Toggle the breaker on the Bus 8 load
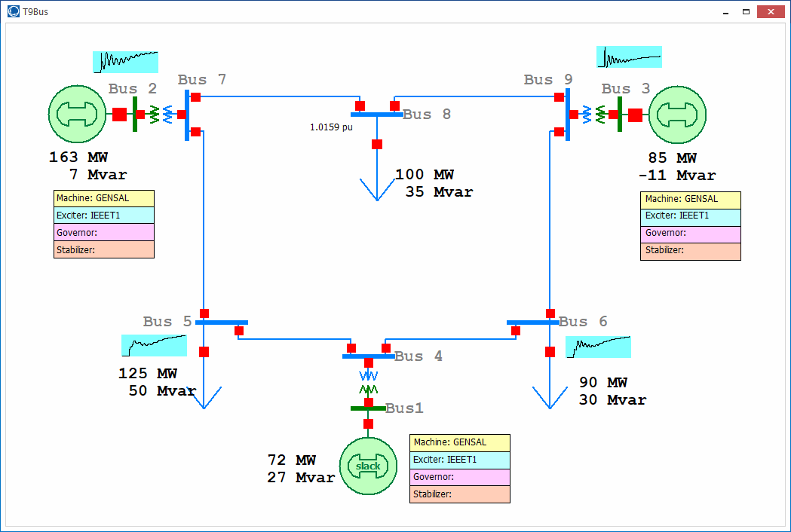The width and height of the screenshot is (791, 532). click(377, 144)
